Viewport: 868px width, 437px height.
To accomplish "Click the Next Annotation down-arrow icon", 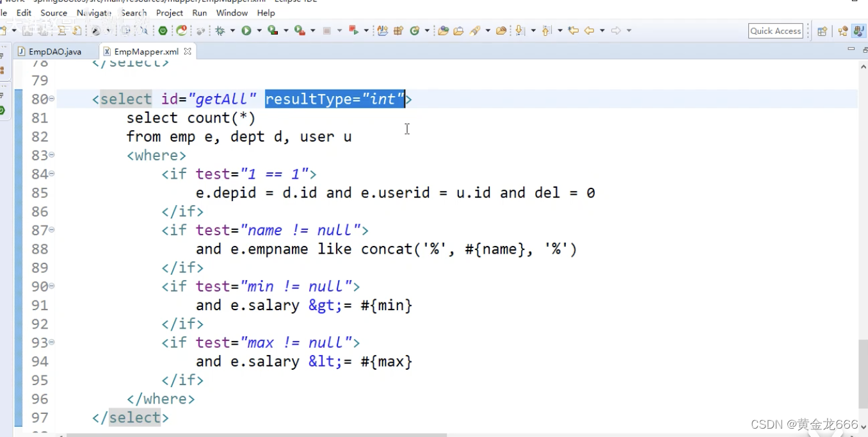I will click(x=520, y=30).
